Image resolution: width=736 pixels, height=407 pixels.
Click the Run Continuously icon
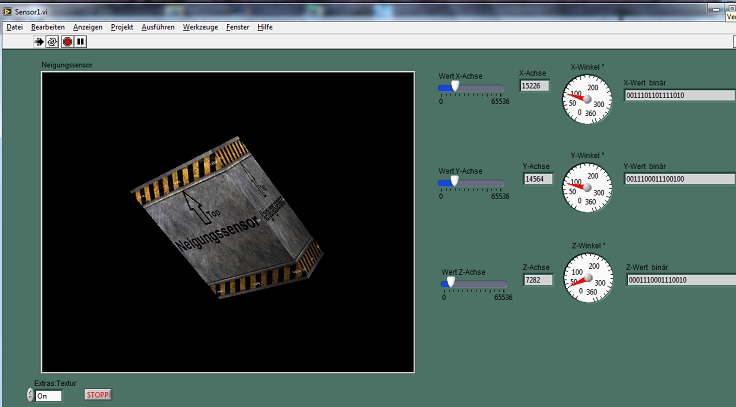pyautogui.click(x=53, y=42)
